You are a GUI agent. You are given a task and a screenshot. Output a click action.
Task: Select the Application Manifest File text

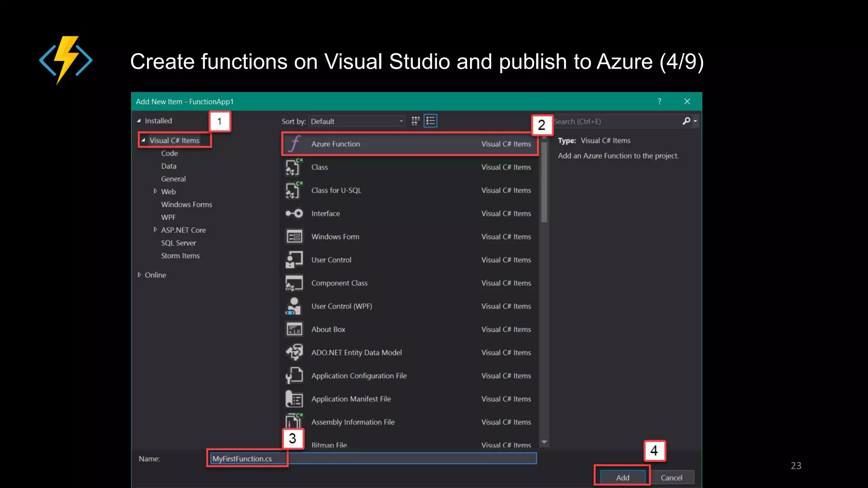(x=351, y=399)
